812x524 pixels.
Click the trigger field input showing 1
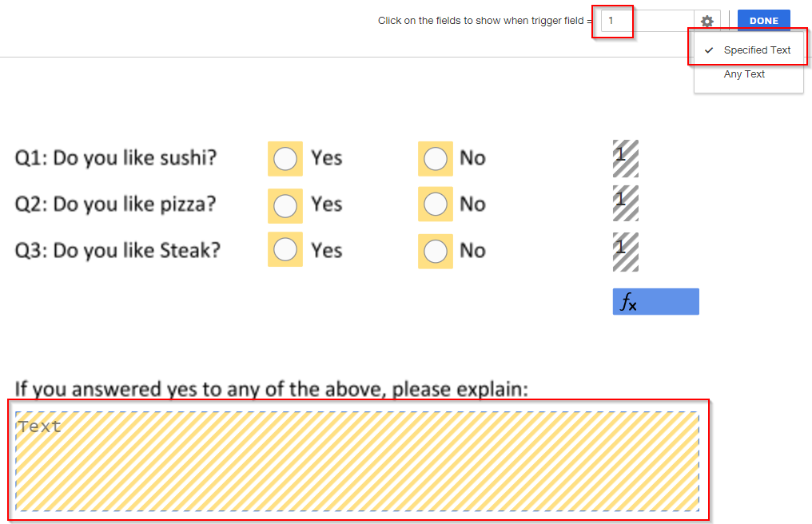click(x=614, y=21)
